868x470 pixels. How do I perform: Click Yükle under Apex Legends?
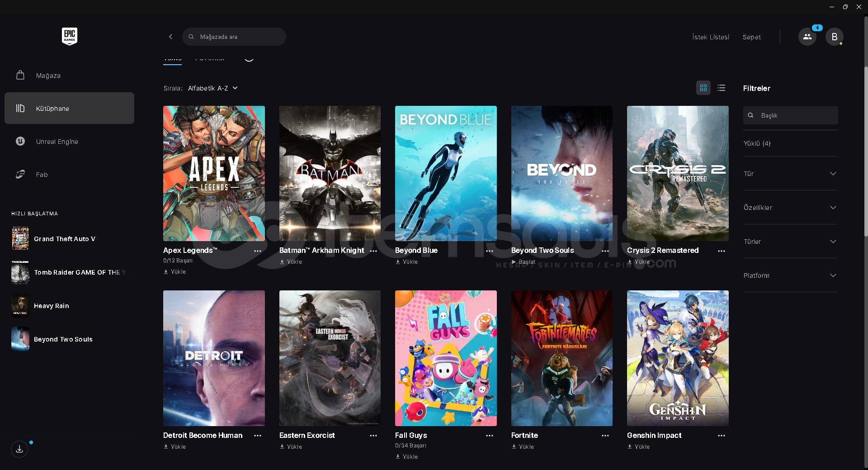point(175,272)
